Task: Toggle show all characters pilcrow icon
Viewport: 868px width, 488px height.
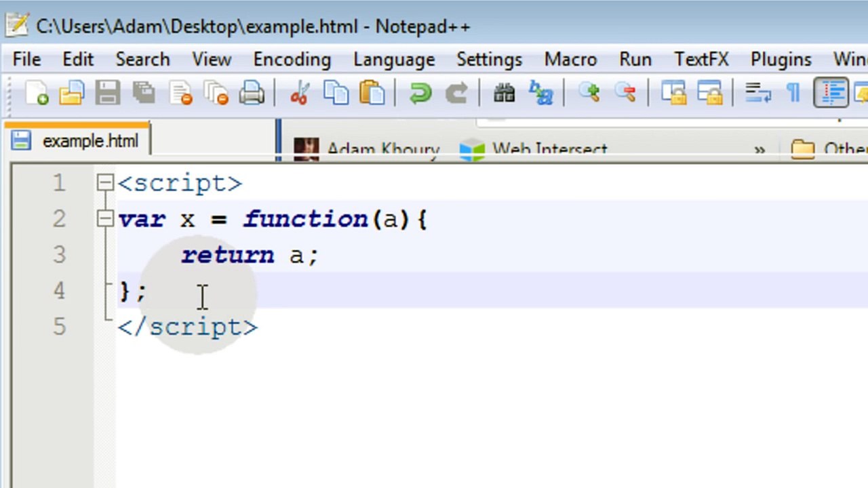Action: click(x=793, y=93)
